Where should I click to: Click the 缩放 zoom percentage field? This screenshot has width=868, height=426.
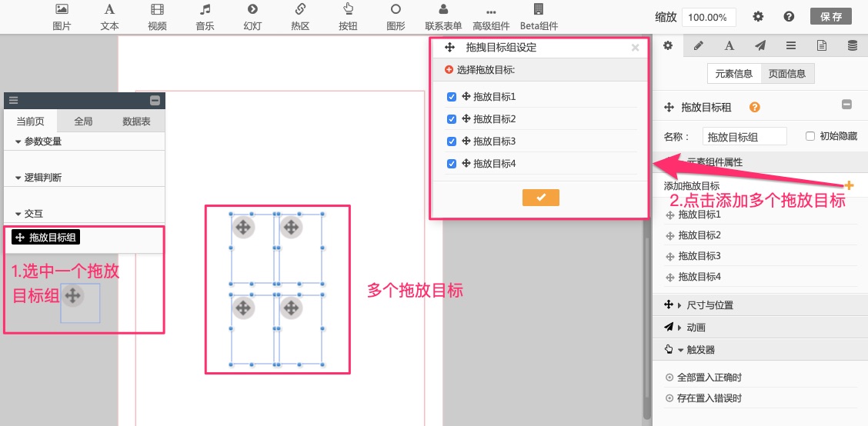click(x=709, y=17)
